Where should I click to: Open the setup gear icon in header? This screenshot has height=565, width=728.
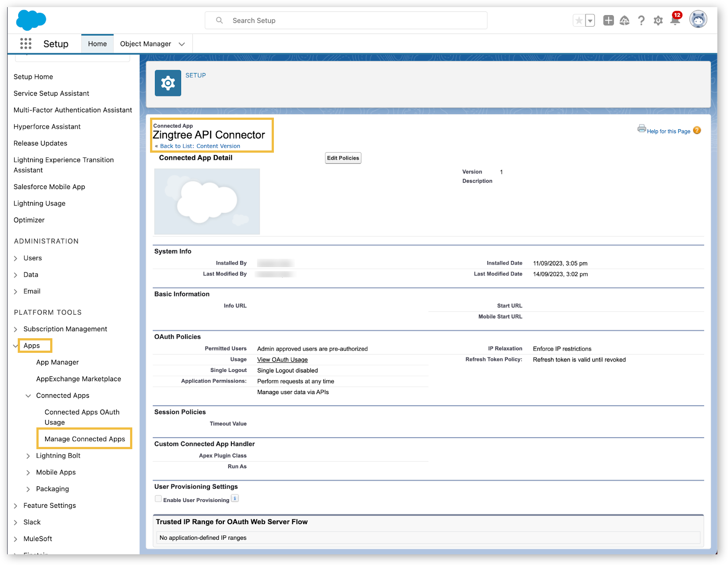[658, 20]
